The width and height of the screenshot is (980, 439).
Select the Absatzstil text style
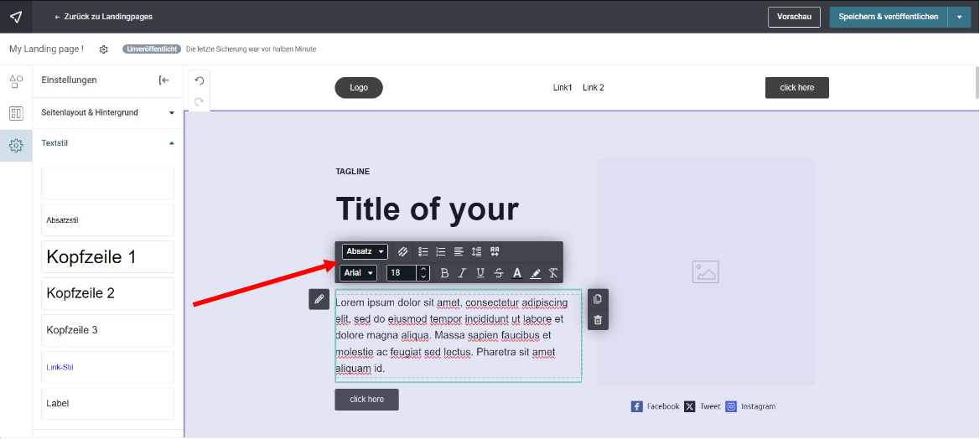(107, 219)
